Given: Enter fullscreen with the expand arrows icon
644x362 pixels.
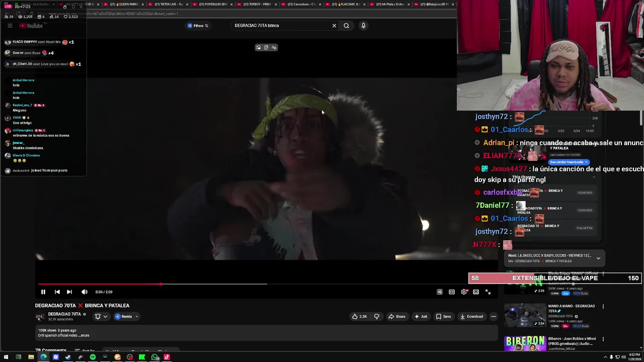Looking at the screenshot, I should click(x=488, y=292).
